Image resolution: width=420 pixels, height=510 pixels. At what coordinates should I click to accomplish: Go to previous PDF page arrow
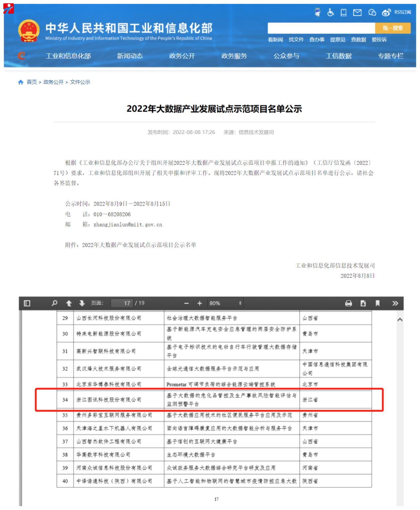pos(69,303)
